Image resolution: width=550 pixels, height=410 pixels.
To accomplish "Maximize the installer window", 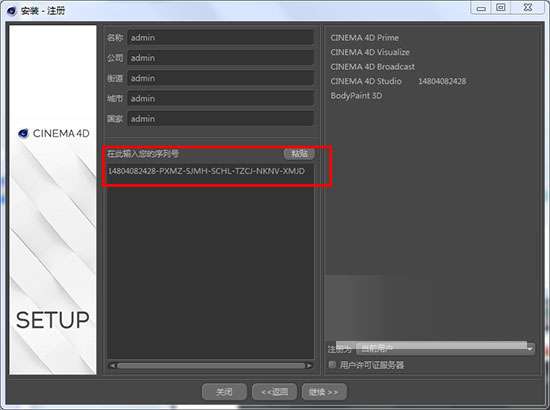I will click(501, 8).
